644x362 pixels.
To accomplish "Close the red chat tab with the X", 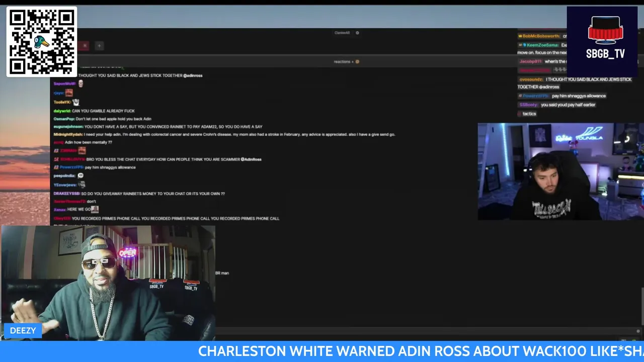I will (x=85, y=46).
